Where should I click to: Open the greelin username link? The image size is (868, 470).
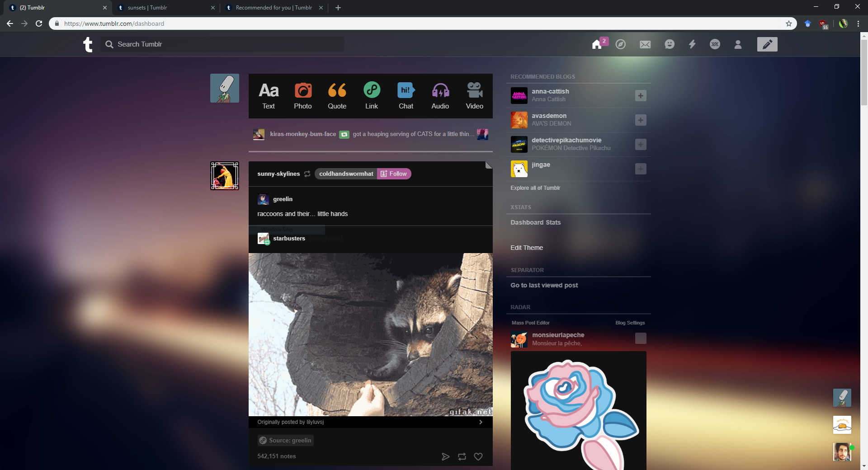coord(283,199)
